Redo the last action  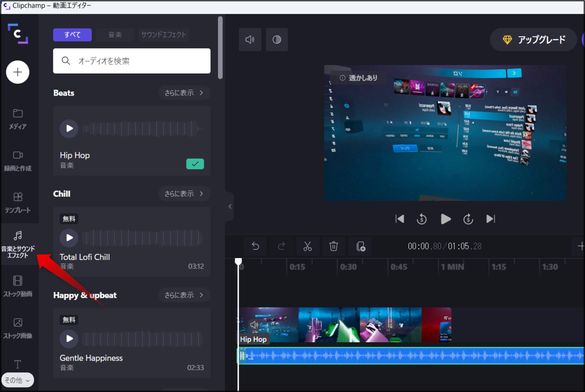[281, 246]
